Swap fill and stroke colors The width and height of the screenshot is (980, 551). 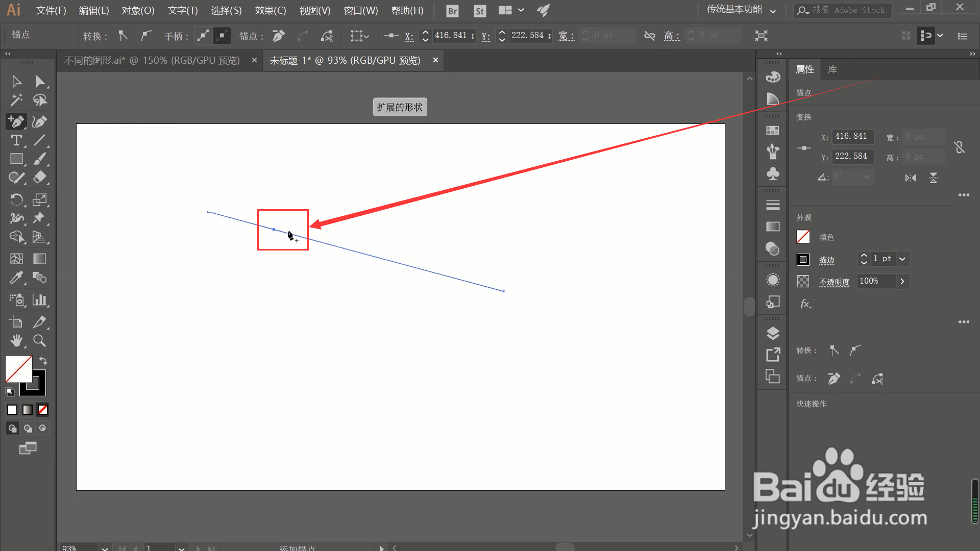(43, 361)
